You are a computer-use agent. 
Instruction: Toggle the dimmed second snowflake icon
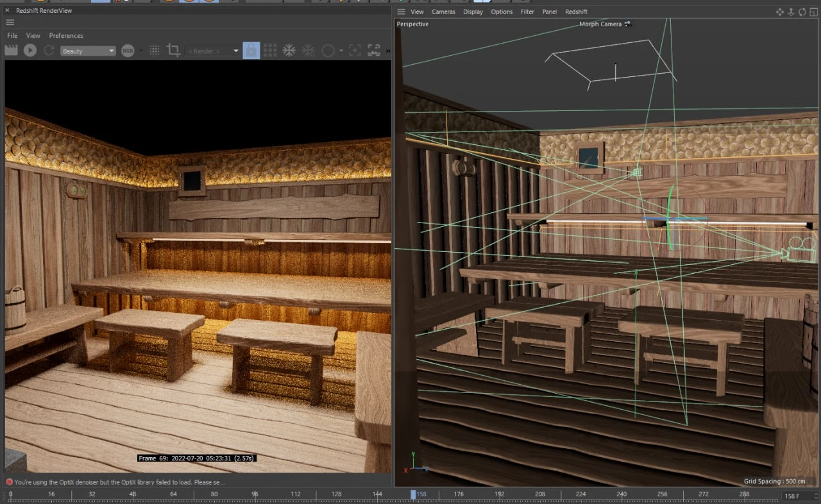coord(309,50)
